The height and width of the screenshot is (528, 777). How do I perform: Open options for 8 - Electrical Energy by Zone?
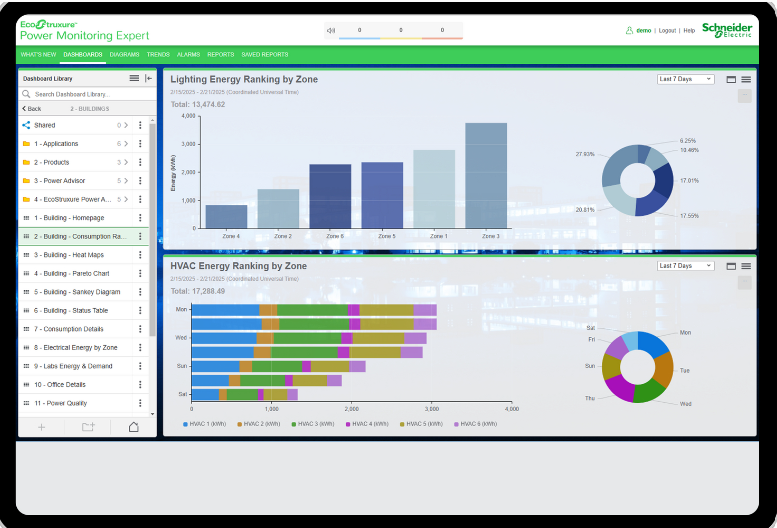[x=140, y=348]
